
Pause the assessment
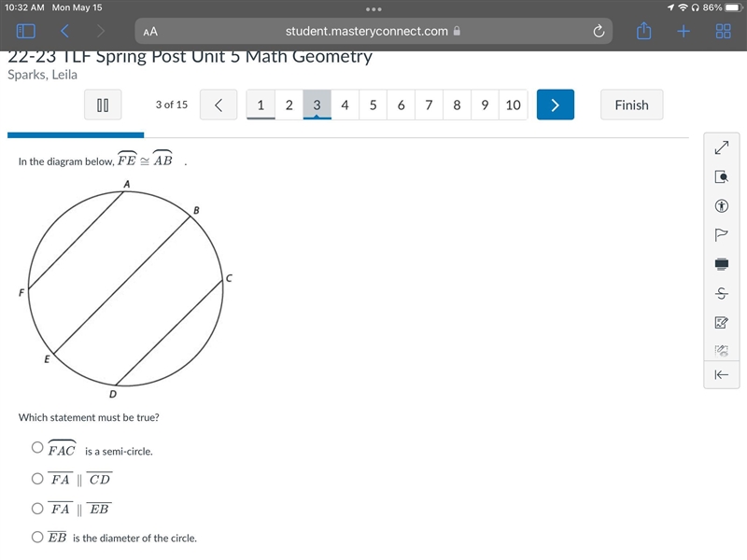(x=103, y=105)
